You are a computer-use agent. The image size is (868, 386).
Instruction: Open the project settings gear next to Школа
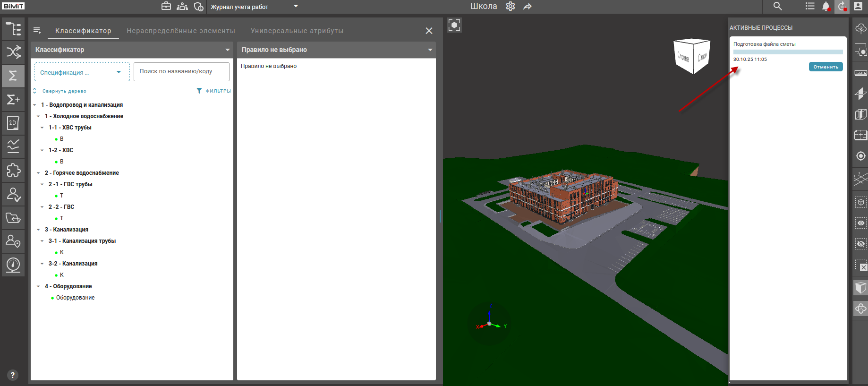click(x=511, y=7)
